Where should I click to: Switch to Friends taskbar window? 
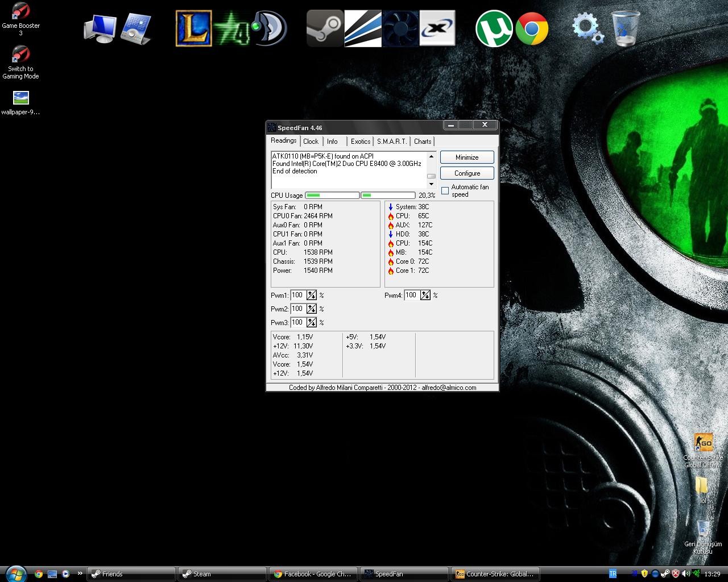pyautogui.click(x=131, y=574)
